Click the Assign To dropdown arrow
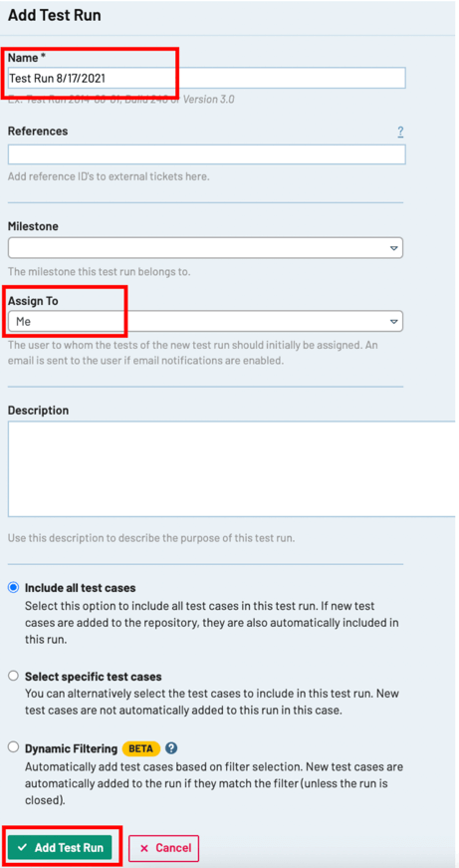Viewport: 459px width, 868px height. [x=393, y=321]
